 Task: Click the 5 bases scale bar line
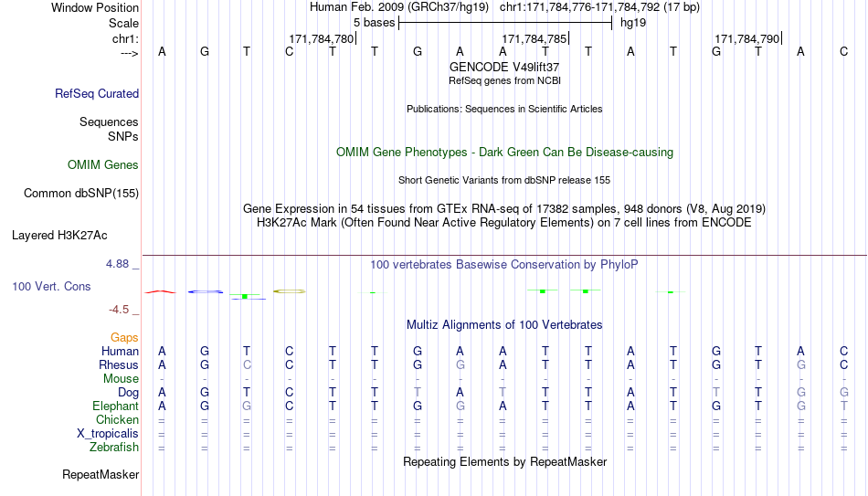505,23
